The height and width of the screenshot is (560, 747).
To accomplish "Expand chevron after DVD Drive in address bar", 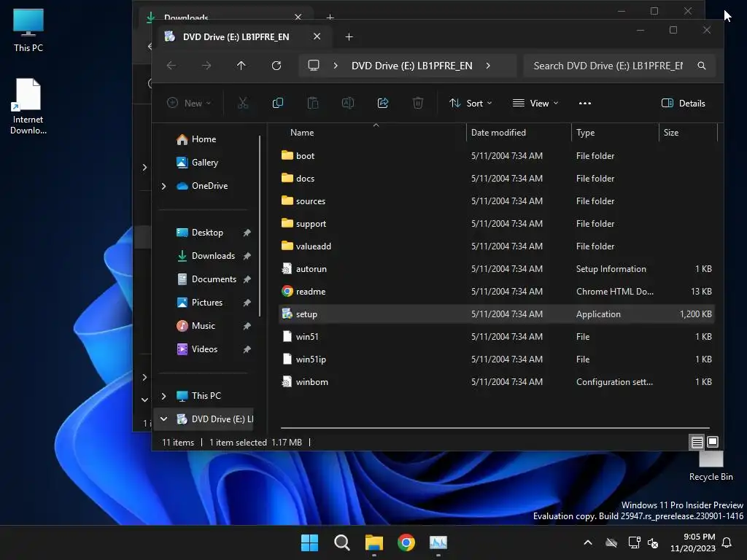I will (488, 66).
